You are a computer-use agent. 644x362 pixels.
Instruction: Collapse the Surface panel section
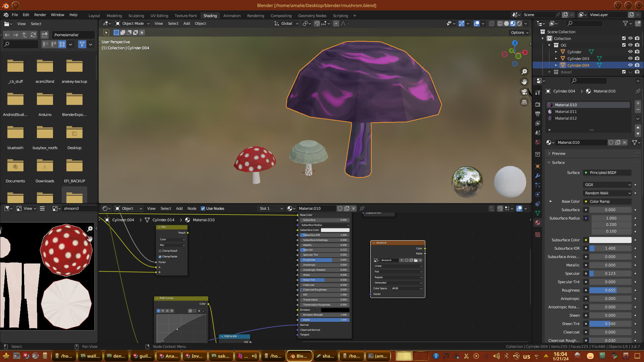(x=558, y=163)
